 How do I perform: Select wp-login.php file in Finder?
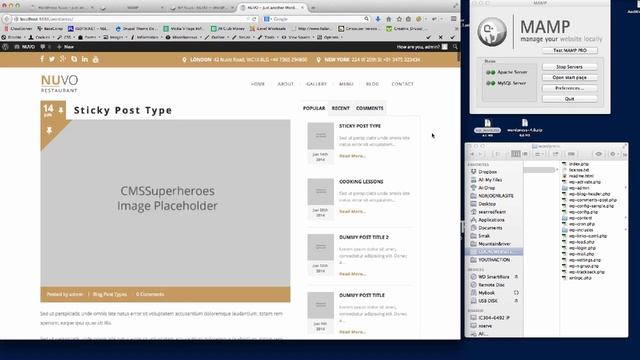tap(582, 248)
